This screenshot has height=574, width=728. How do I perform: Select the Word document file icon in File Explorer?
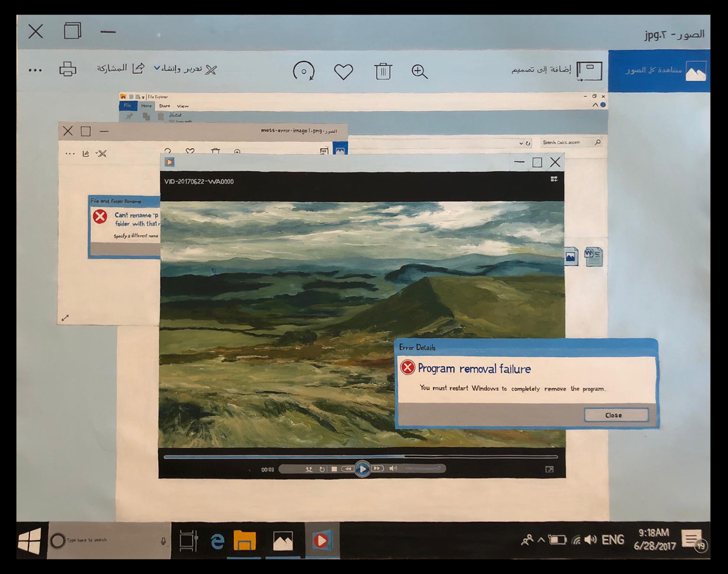[593, 256]
